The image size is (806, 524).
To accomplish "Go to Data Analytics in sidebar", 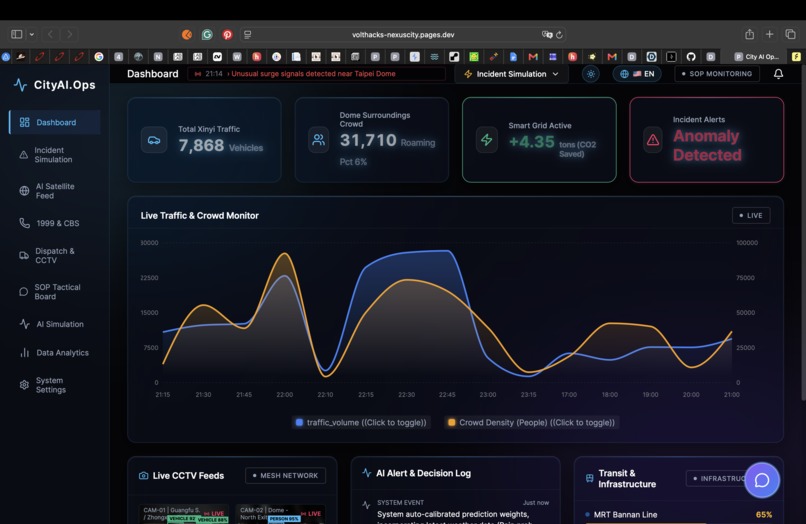I will pos(53,353).
